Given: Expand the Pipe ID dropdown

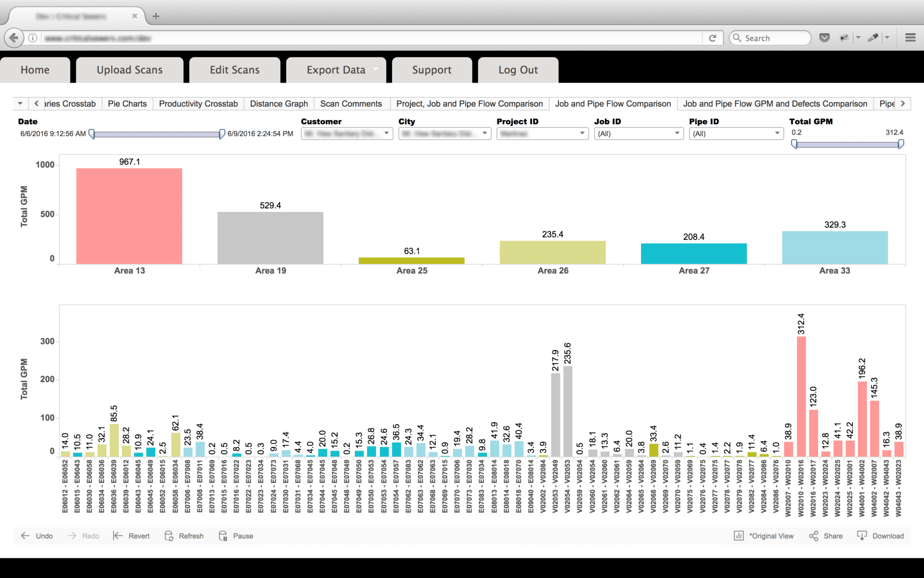Looking at the screenshot, I should pyautogui.click(x=735, y=134).
